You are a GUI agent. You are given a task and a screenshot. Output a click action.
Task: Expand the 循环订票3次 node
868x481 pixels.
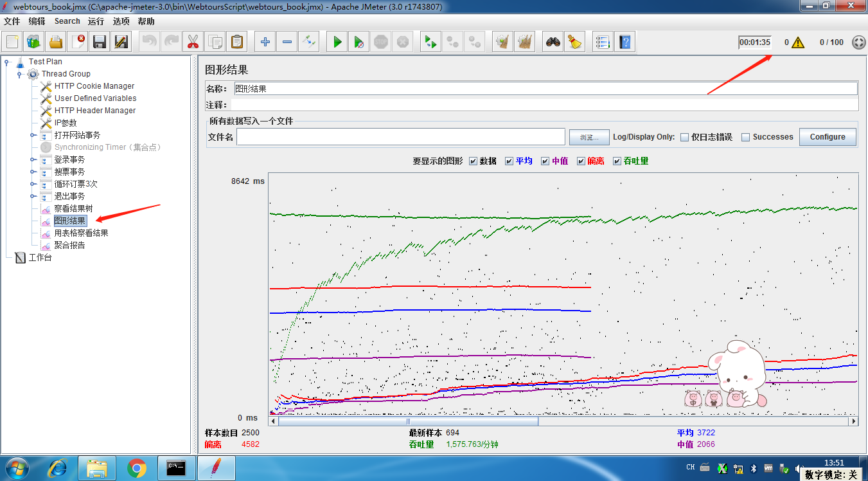(33, 184)
